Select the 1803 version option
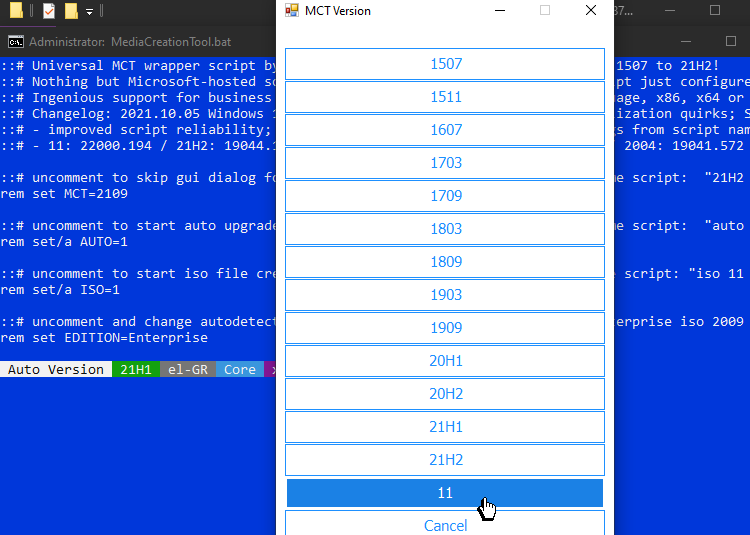This screenshot has width=750, height=535. tap(445, 229)
